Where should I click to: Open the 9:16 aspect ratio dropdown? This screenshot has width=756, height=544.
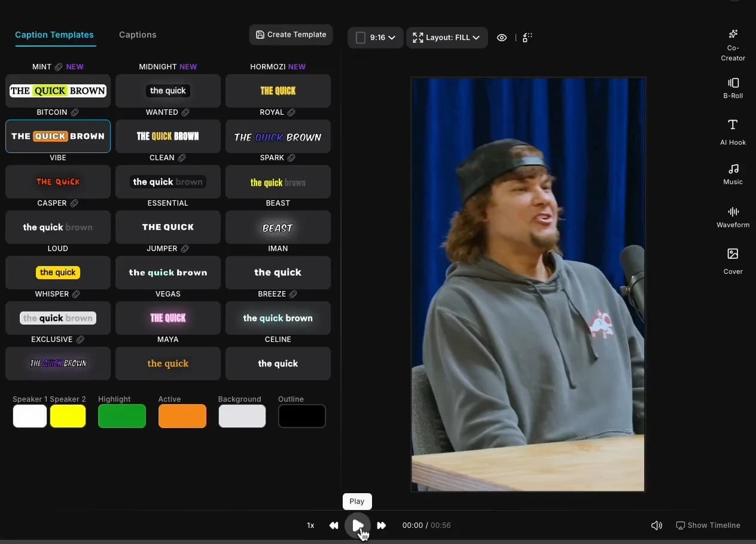(x=375, y=37)
